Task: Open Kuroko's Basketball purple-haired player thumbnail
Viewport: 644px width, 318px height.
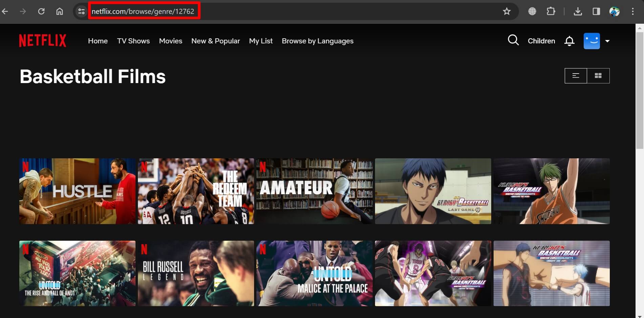Action: coord(433,273)
